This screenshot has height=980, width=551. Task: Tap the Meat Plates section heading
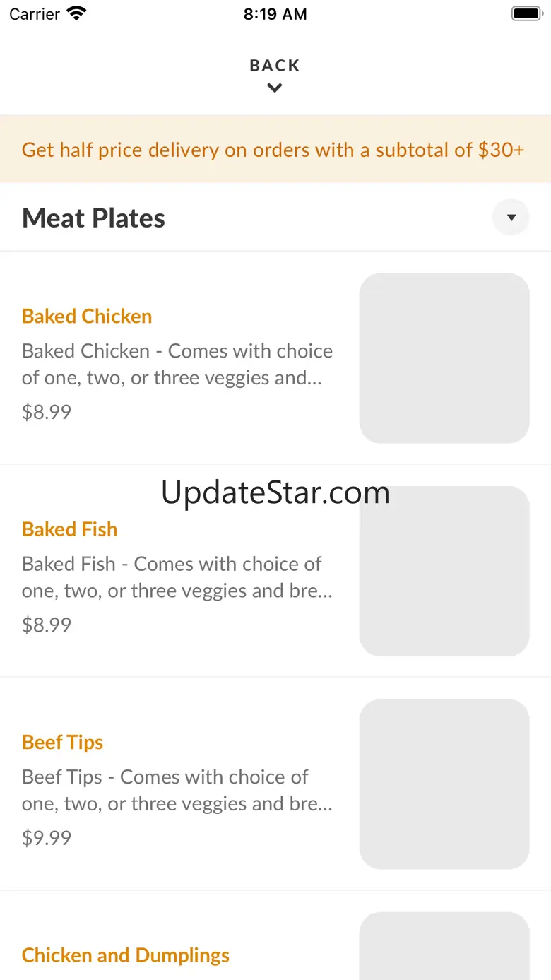tap(94, 218)
